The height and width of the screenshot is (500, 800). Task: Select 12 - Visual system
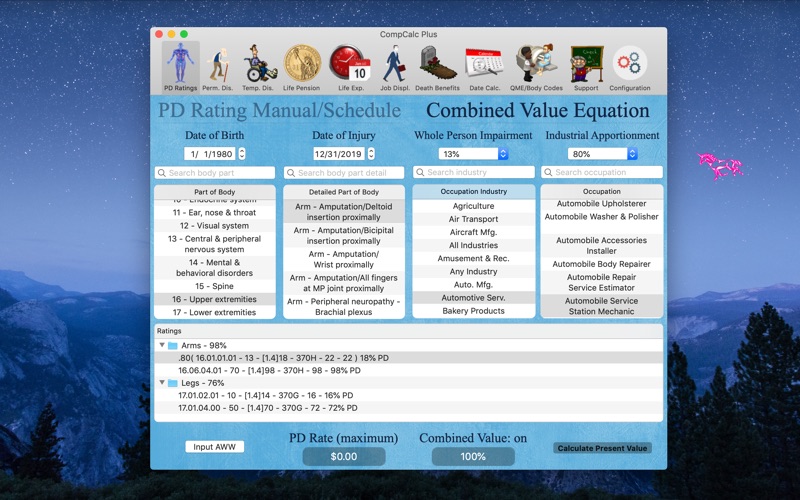pyautogui.click(x=214, y=226)
